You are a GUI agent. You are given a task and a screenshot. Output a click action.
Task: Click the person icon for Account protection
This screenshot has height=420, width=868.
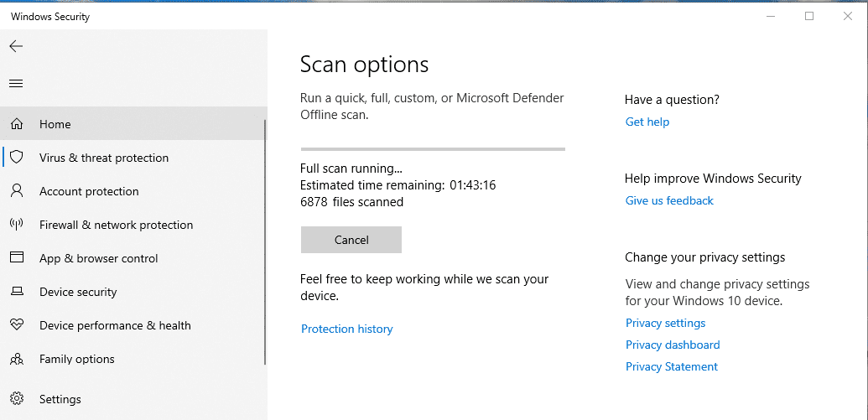[17, 191]
